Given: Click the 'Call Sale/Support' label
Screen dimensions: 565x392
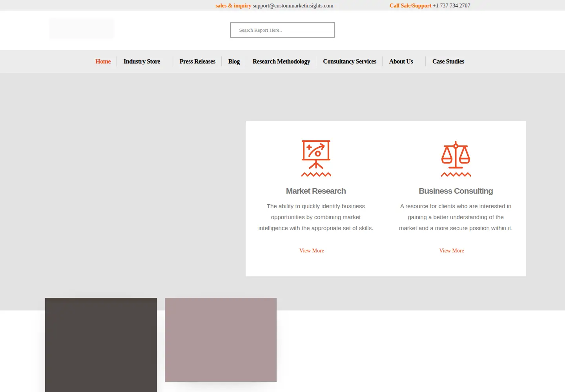Looking at the screenshot, I should [x=410, y=5].
